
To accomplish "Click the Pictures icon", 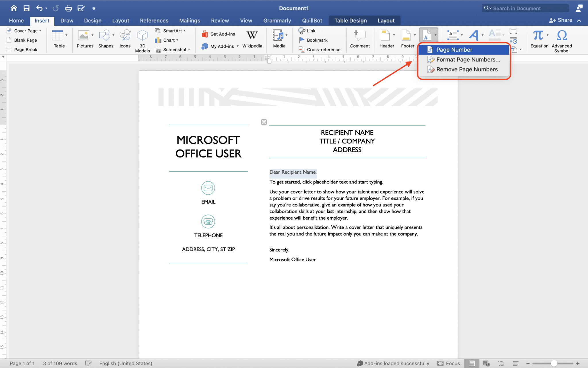I will tap(84, 36).
